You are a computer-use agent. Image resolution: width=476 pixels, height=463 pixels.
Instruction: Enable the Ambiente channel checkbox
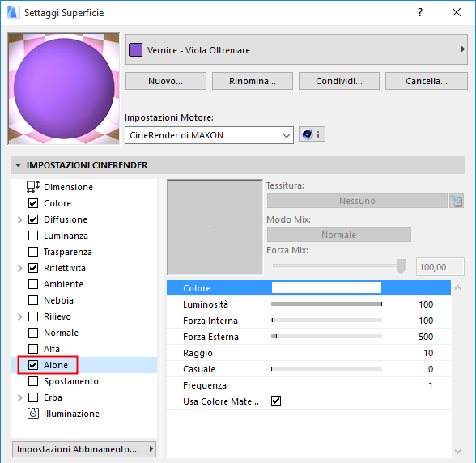[x=33, y=284]
